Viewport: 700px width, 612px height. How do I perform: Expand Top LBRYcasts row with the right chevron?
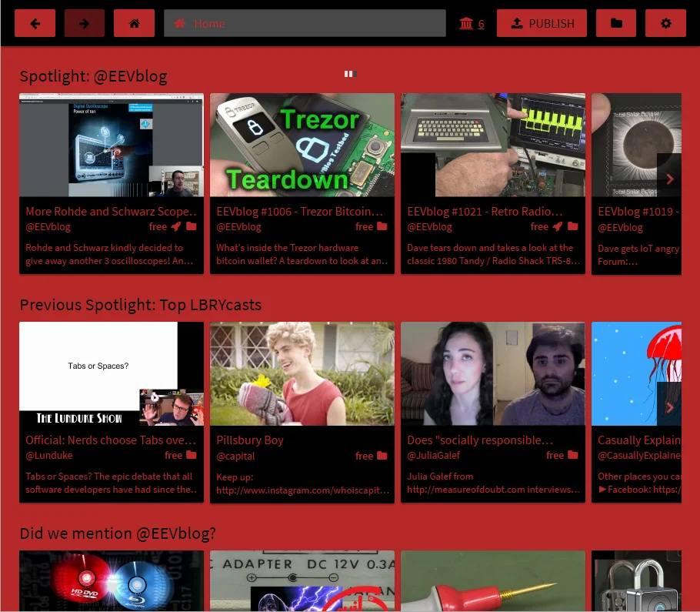[669, 407]
